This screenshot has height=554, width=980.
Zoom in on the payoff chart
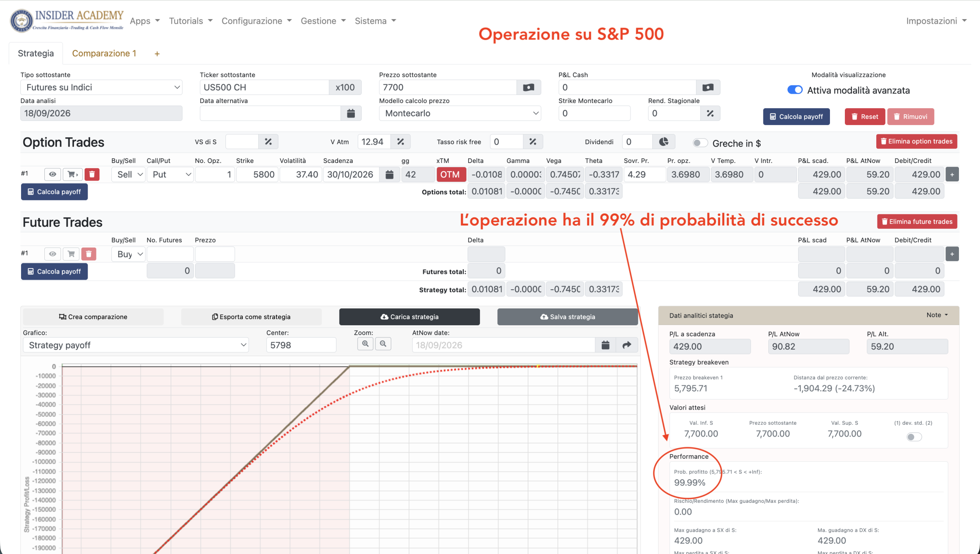coord(366,344)
